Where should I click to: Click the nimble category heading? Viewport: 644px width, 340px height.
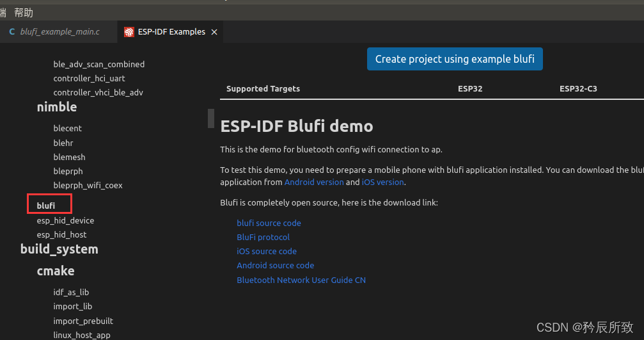(x=57, y=107)
